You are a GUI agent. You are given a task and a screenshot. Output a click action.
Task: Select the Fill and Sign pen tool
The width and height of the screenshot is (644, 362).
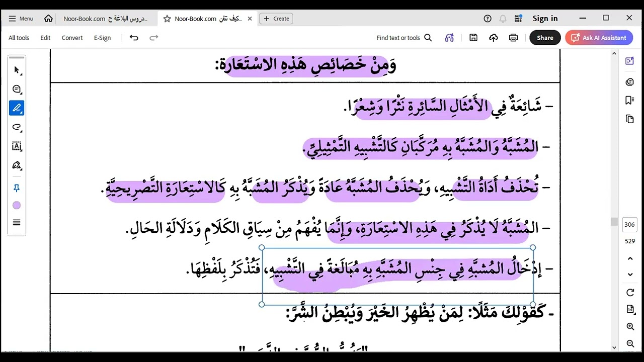17,165
